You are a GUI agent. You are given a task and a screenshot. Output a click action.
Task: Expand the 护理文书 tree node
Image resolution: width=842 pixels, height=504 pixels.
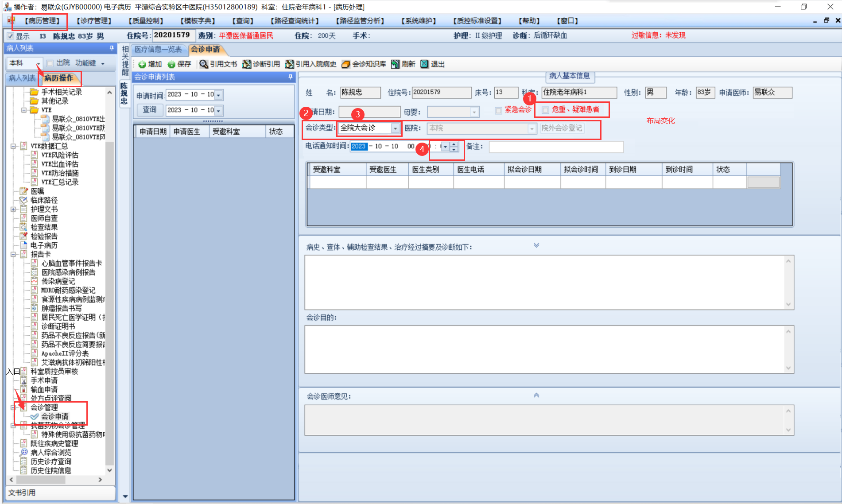pyautogui.click(x=13, y=209)
